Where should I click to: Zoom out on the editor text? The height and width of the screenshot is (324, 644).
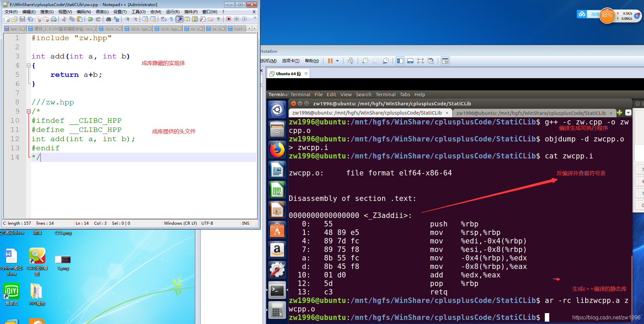tap(135, 19)
